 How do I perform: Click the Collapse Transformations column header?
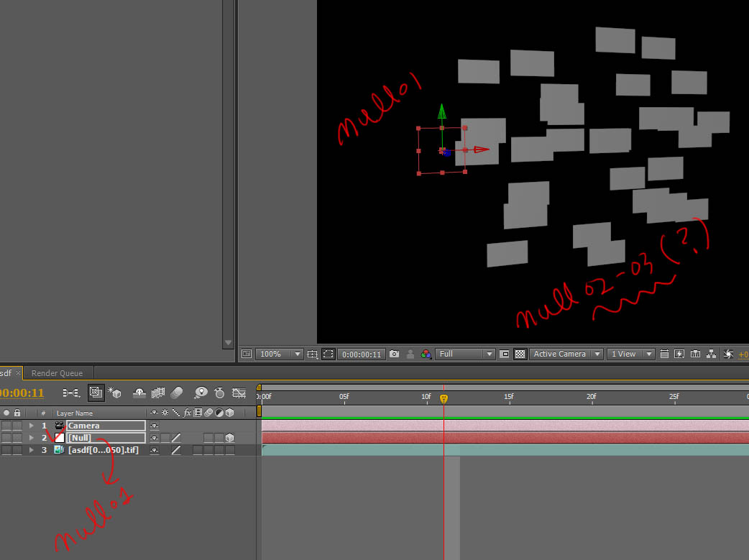[165, 413]
